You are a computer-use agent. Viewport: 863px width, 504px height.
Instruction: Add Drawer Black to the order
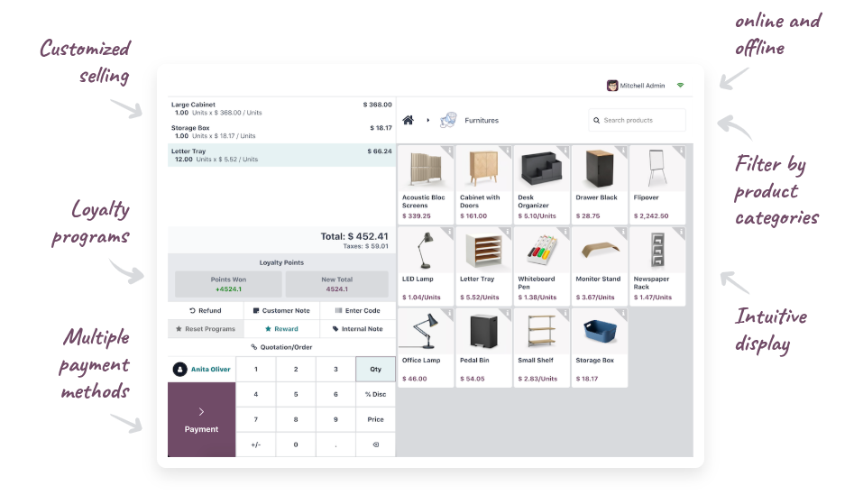599,184
